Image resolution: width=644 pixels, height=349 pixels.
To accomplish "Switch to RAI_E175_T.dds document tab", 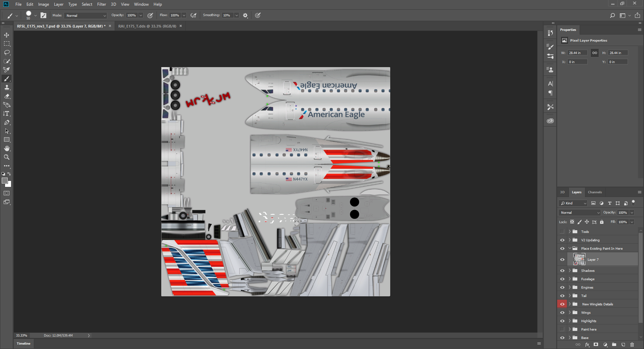I will [x=147, y=26].
